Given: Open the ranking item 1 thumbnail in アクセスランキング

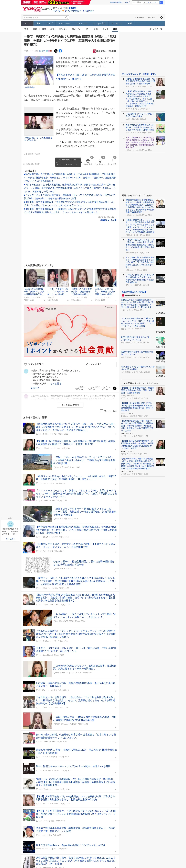Looking at the screenshot, I should (160, 82).
